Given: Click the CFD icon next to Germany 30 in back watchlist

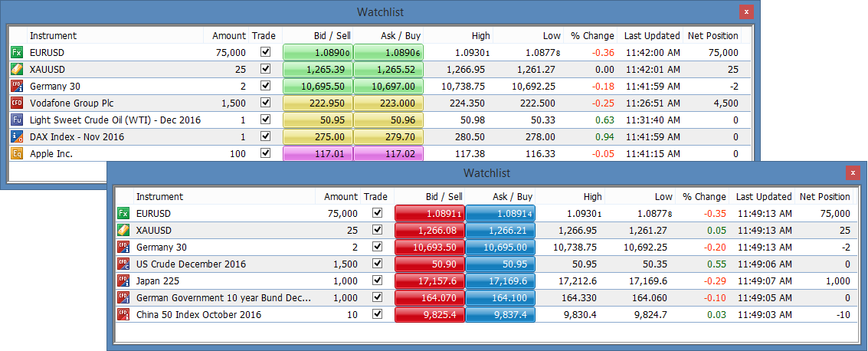Looking at the screenshot, I should [16, 86].
